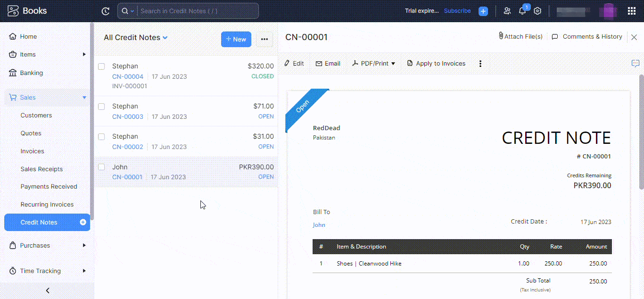Click plus icon next to Credit Notes
This screenshot has height=299, width=644.
click(83, 222)
